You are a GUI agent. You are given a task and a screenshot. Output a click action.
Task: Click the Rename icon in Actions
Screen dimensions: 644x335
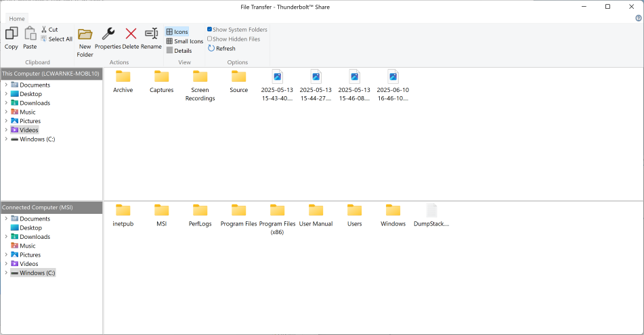[x=151, y=34]
